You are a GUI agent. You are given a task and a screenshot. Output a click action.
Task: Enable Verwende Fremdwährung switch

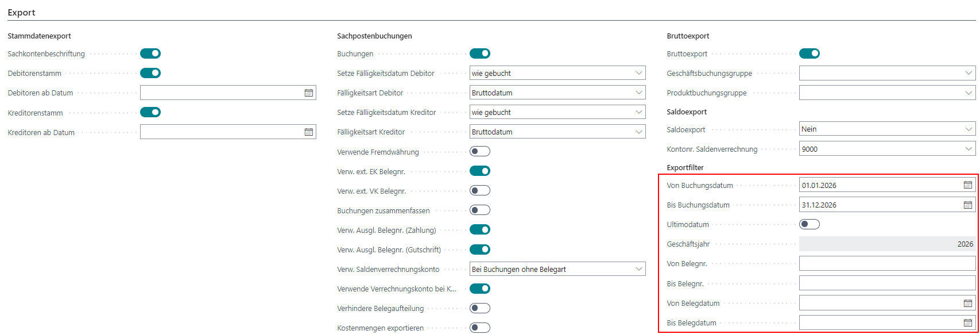pyautogui.click(x=480, y=152)
